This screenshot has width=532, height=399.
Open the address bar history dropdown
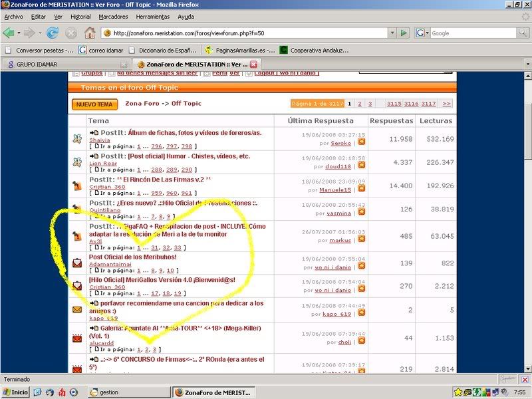(x=392, y=33)
